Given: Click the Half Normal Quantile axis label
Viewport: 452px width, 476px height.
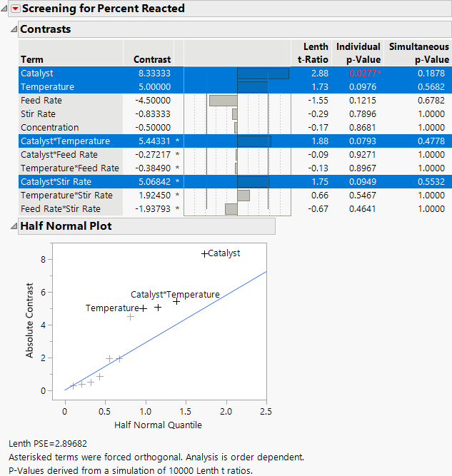Looking at the screenshot, I should click(158, 425).
